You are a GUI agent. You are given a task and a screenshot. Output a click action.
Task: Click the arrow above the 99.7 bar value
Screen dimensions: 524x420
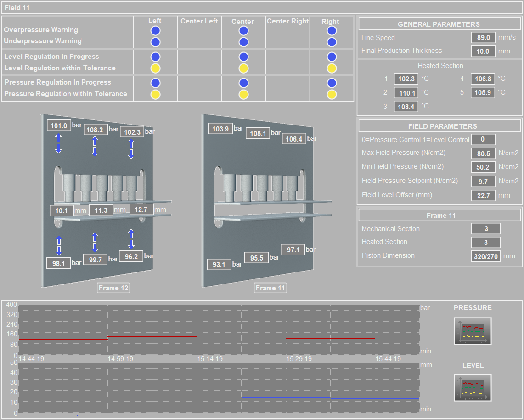coord(95,242)
